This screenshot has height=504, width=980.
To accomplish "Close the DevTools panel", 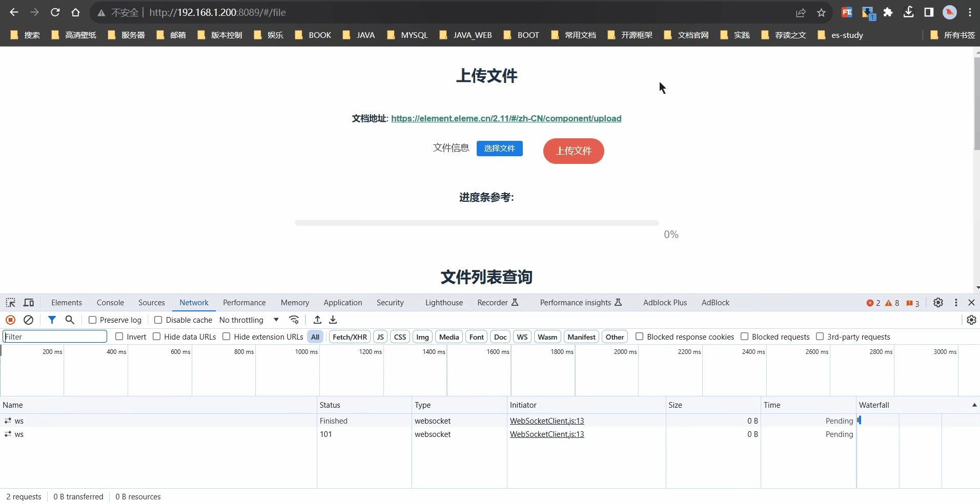I will click(971, 303).
